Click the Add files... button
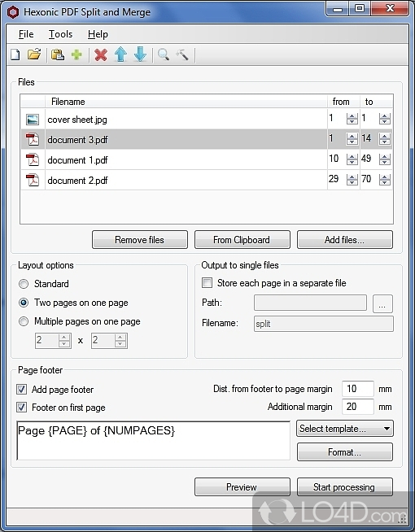The image size is (415, 532). 345,240
